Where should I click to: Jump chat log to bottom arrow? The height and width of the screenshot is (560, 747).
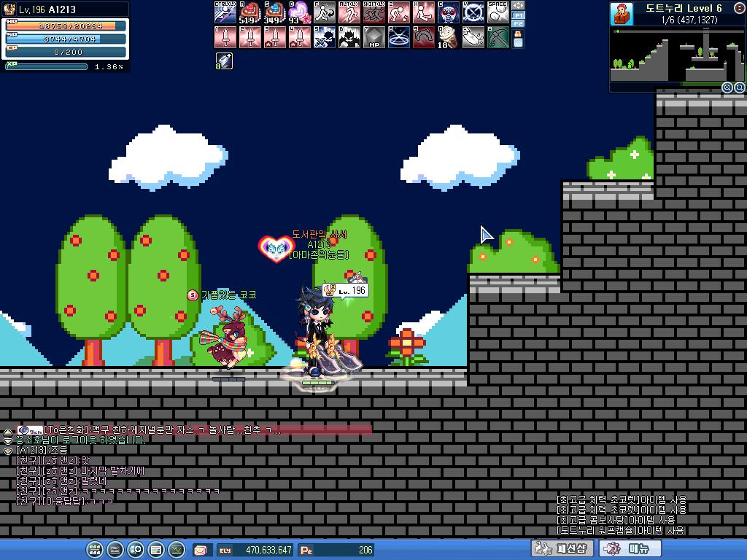(x=8, y=450)
